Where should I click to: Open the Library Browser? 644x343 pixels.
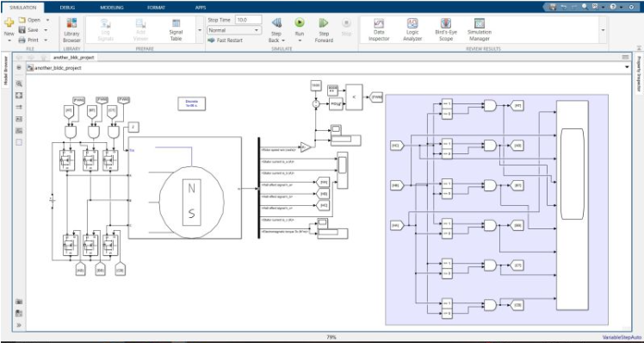[x=71, y=30]
